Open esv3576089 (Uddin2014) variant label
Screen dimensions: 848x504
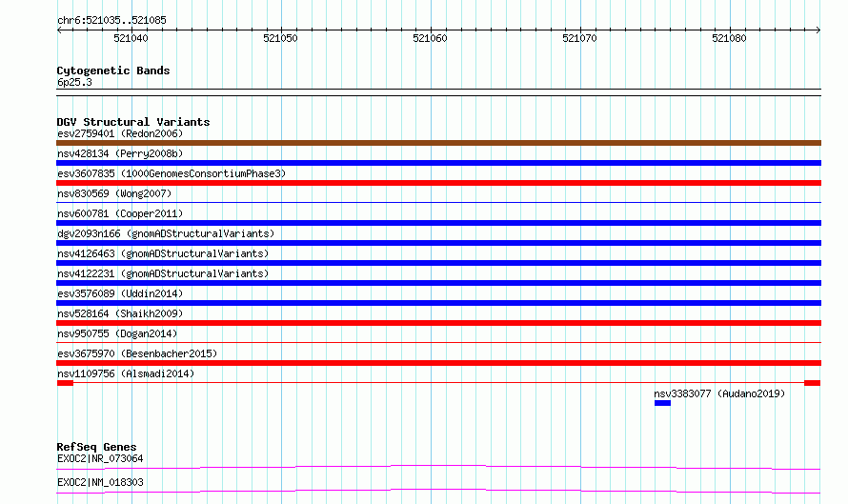(x=120, y=293)
